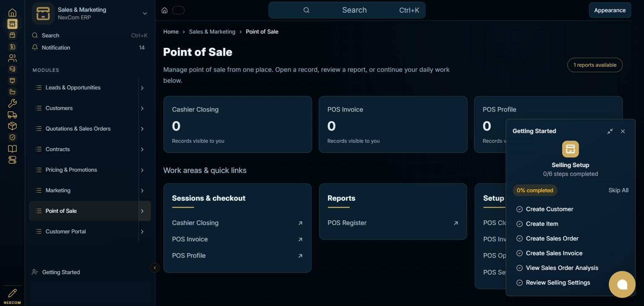The width and height of the screenshot is (644, 306).
Task: Check off the Create Sales Order step circle
Action: click(x=519, y=238)
